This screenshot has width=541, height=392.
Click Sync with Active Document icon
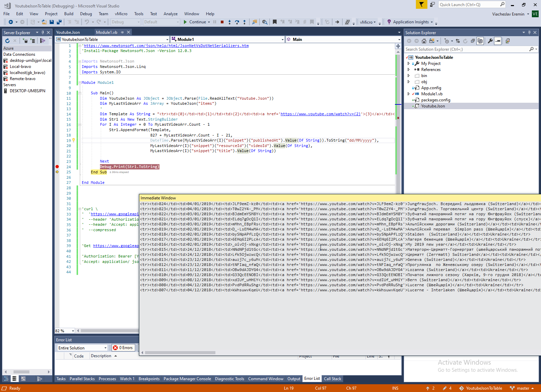tap(458, 41)
